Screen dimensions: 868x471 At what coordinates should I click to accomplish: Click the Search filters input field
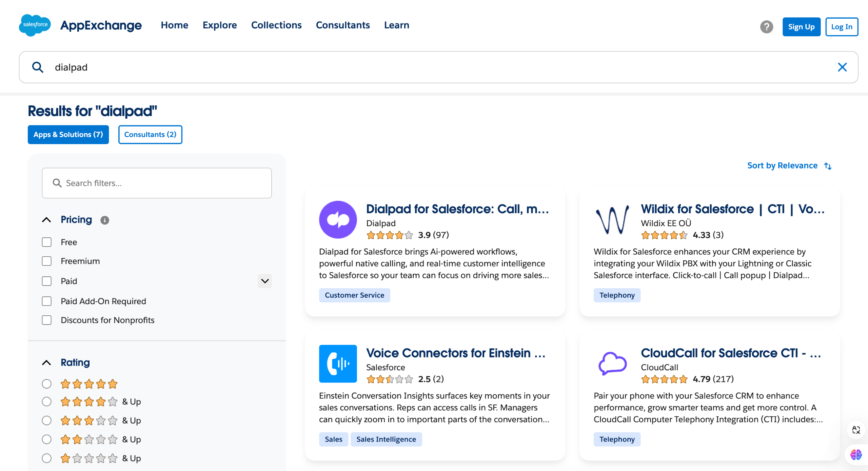point(157,183)
